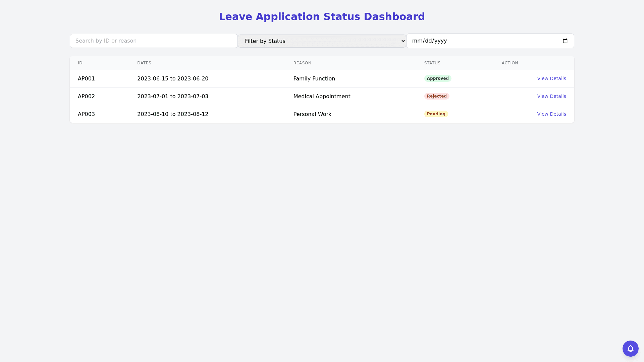
Task: View details for application AP002
Action: [551, 96]
